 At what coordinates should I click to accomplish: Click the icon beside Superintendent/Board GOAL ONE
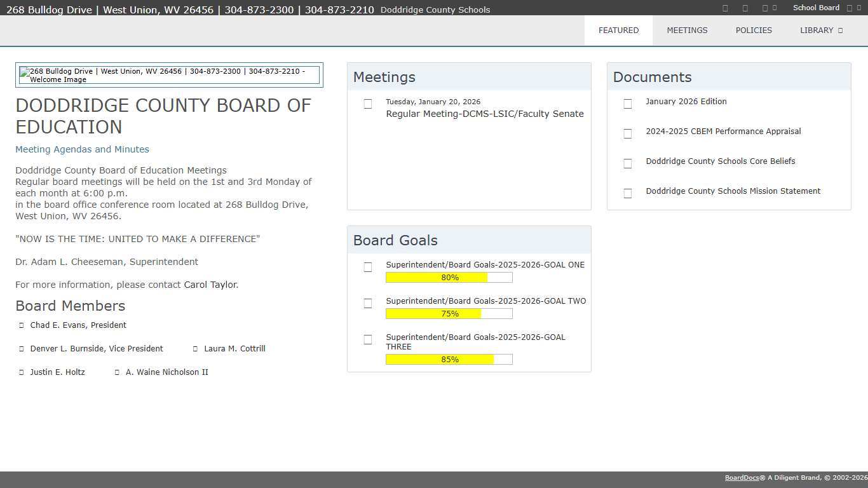point(368,267)
